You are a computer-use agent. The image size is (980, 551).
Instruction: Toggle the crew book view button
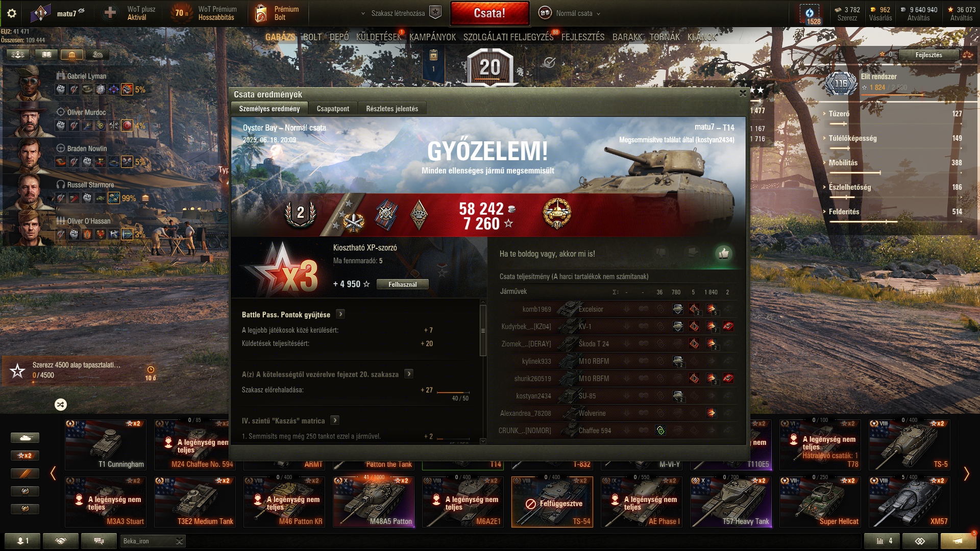coord(46,55)
